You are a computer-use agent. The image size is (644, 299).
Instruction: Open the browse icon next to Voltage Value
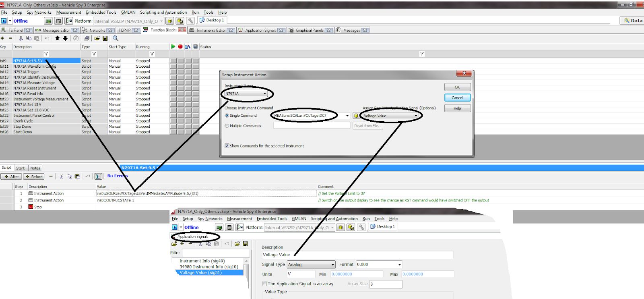pyautogui.click(x=356, y=116)
